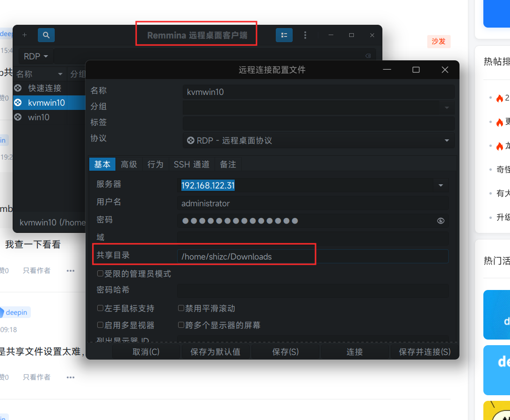Screen dimensions: 510x420
Task: Add new connection with plus icon
Action: (x=24, y=35)
